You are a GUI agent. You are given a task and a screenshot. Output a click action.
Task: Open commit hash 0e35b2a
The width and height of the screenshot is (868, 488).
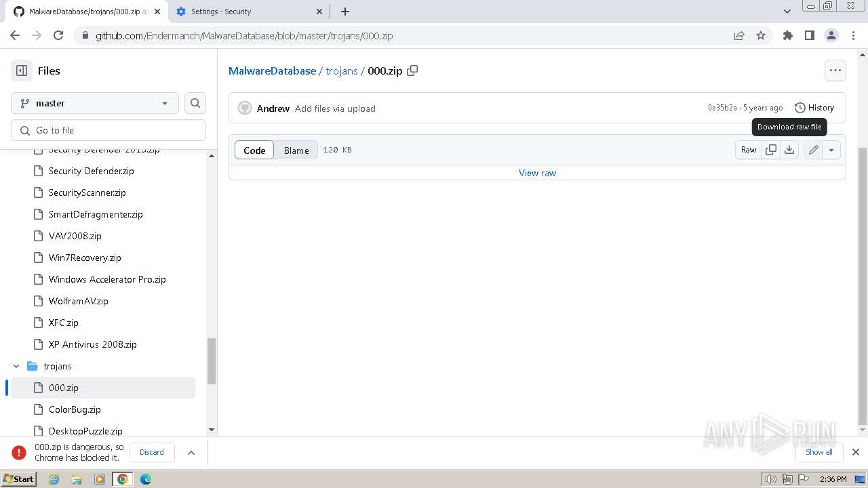click(x=722, y=108)
